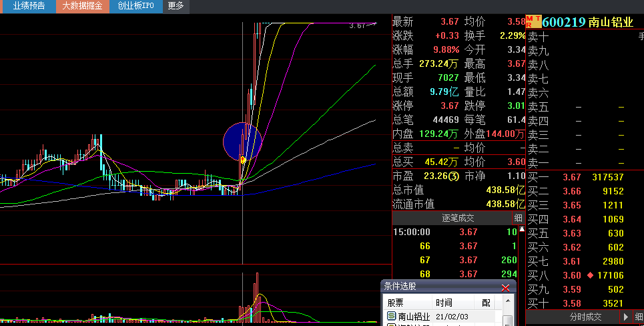Click the 每笔 value 61.4
Image resolution: width=644 pixels, height=326 pixels.
tap(517, 120)
